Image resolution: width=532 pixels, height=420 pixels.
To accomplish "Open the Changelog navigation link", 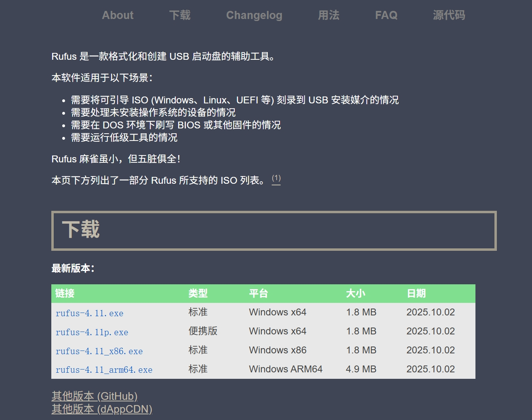I will 254,15.
